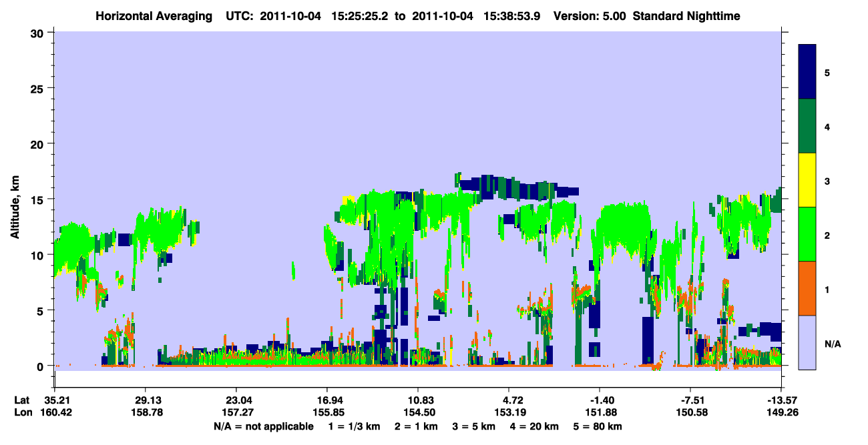Click the legend text '4 = 20 km'
Image resolution: width=868 pixels, height=445 pixels.
(x=534, y=426)
